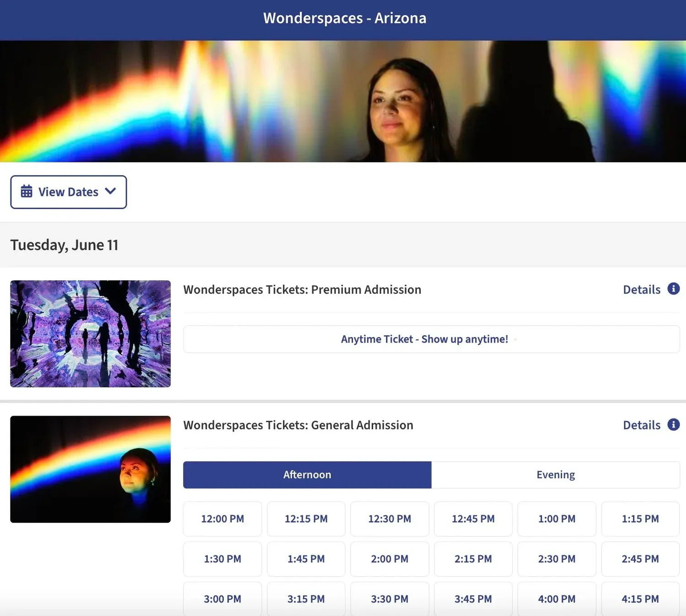This screenshot has height=616, width=686.
Task: Click the Wonderspaces Tickets: Premium Admission title
Action: coord(302,289)
